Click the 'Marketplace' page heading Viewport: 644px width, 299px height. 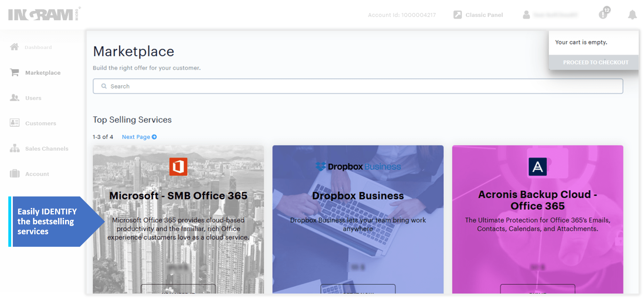click(133, 51)
